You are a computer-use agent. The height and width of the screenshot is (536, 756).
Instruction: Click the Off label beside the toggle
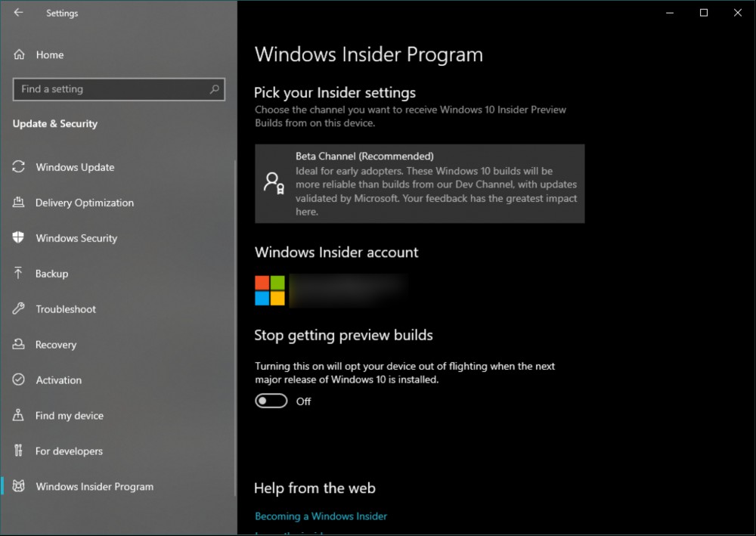303,401
